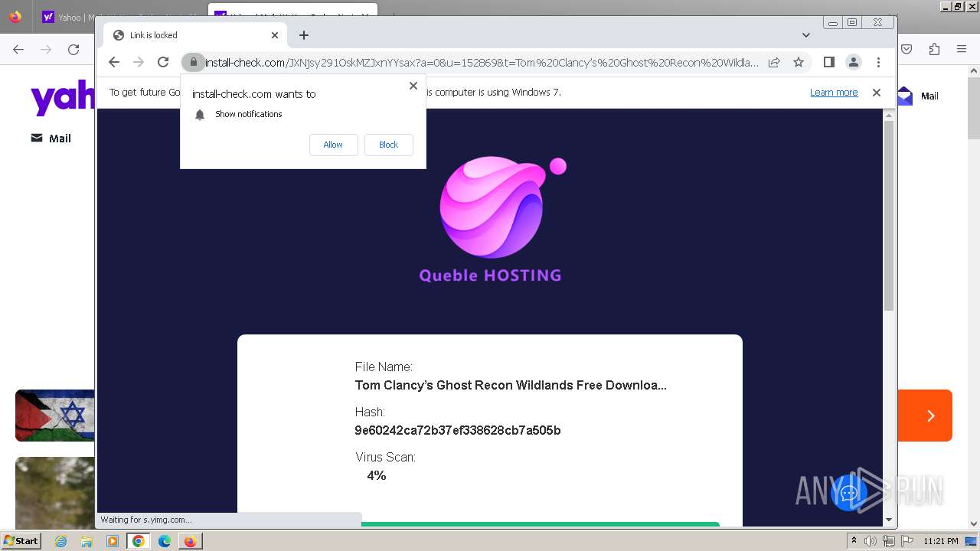This screenshot has height=551, width=980.
Task: Share this page via the share icon
Action: (774, 62)
